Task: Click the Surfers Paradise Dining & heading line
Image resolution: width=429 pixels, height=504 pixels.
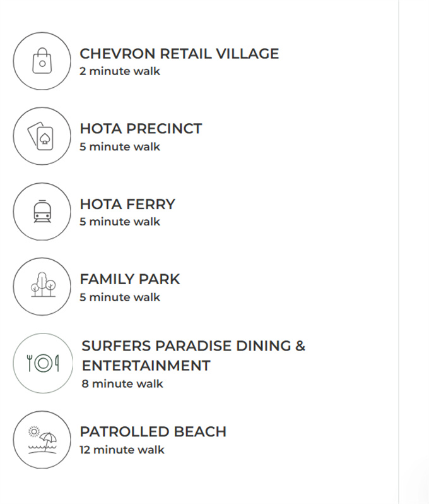Action: tap(193, 346)
